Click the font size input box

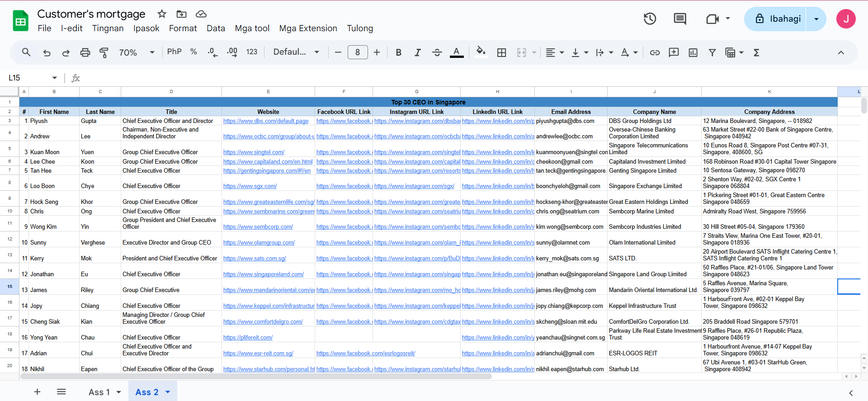click(358, 52)
